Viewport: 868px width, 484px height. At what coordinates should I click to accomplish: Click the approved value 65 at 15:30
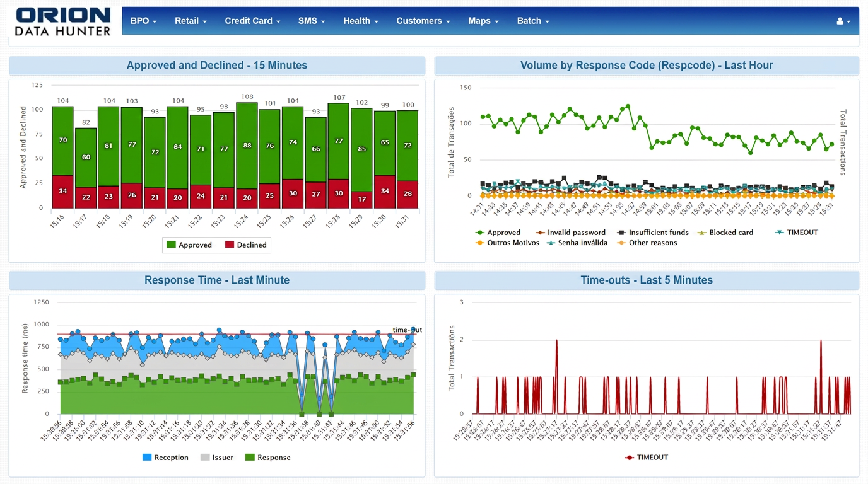(x=385, y=142)
